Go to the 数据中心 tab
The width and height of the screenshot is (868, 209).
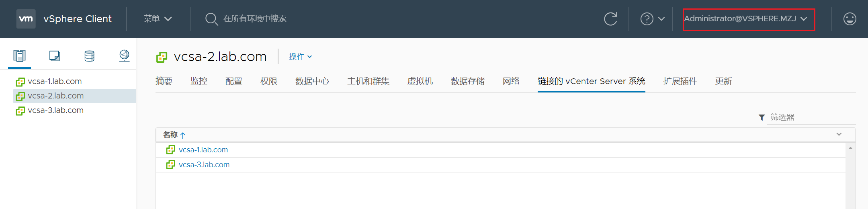(312, 81)
